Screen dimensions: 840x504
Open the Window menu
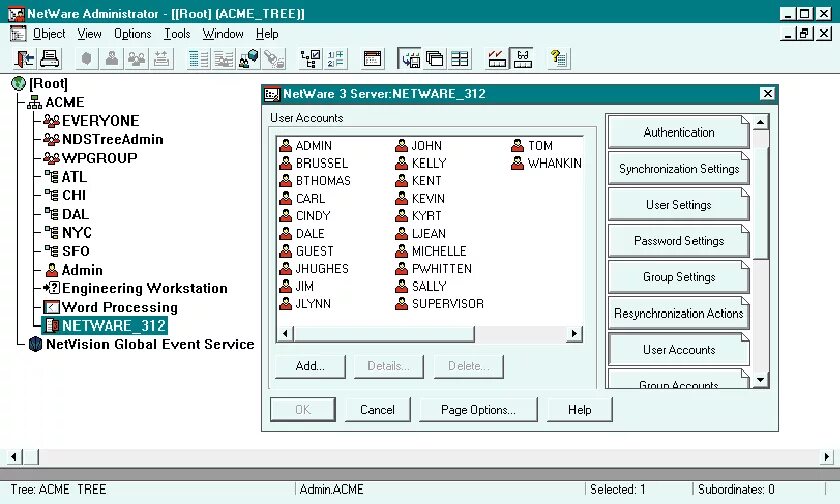[223, 34]
